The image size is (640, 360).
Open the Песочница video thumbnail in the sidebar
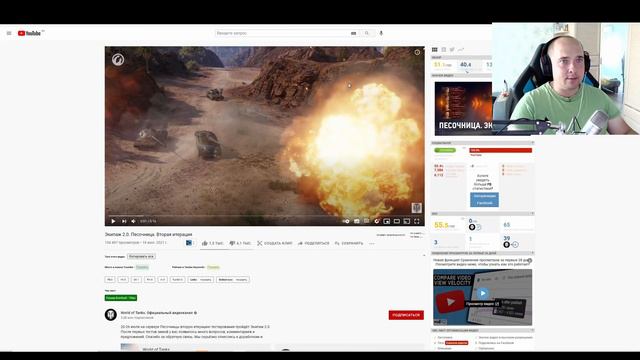click(x=463, y=108)
